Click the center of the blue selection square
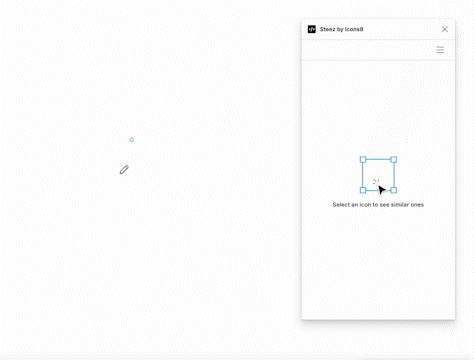Image resolution: width=474 pixels, height=360 pixels. click(378, 175)
